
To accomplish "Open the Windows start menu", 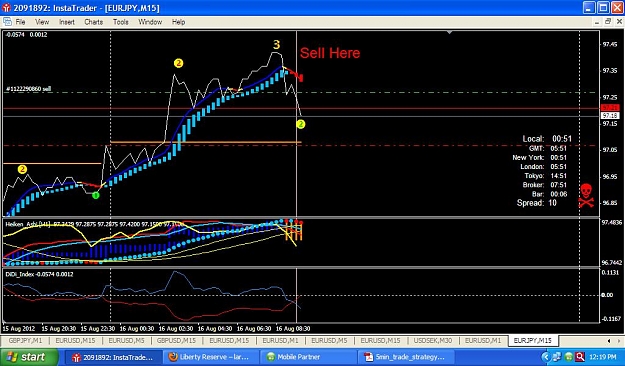I will [29, 357].
